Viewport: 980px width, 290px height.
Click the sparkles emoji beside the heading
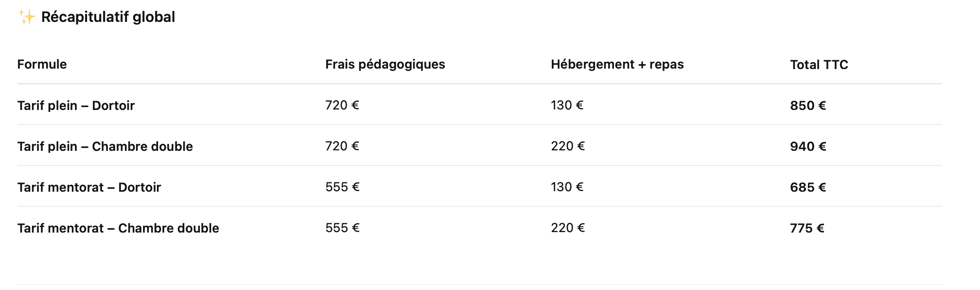(x=27, y=17)
